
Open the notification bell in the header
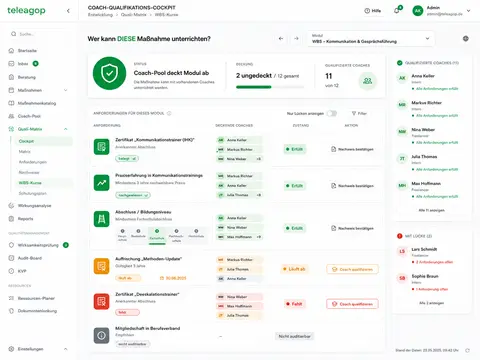click(x=397, y=11)
